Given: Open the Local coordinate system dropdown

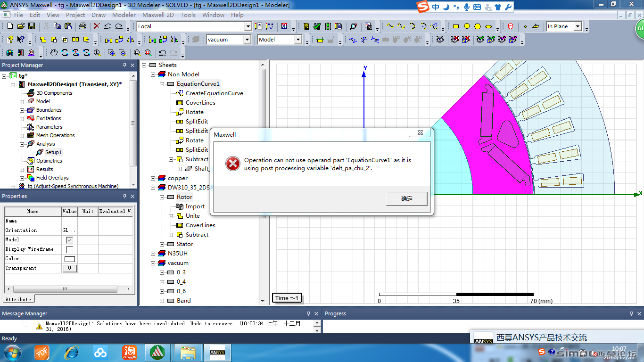Looking at the screenshot, I should [x=248, y=26].
